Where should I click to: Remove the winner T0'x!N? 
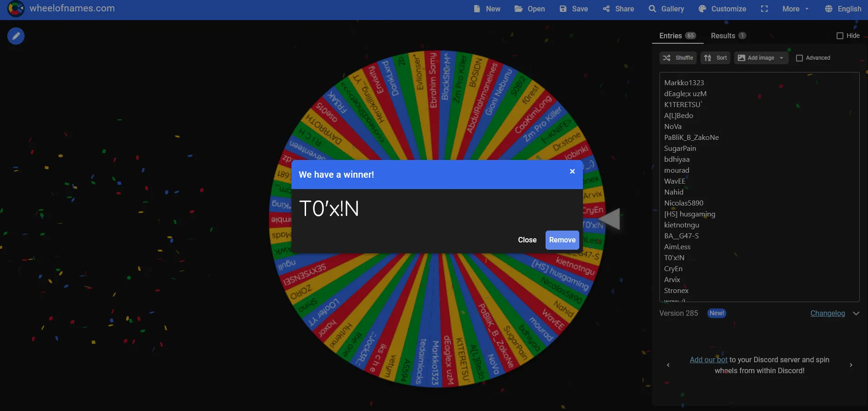click(x=562, y=240)
